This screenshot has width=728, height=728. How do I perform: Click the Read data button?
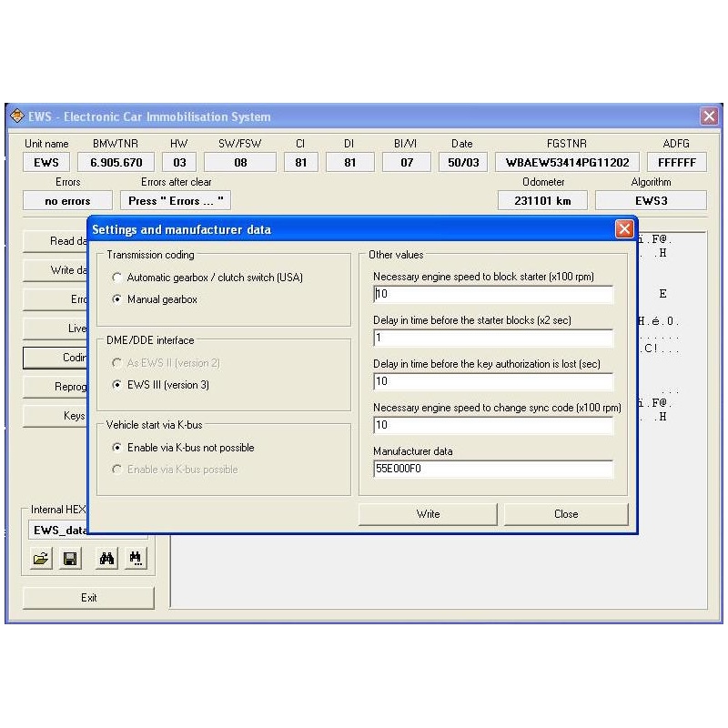[56, 241]
